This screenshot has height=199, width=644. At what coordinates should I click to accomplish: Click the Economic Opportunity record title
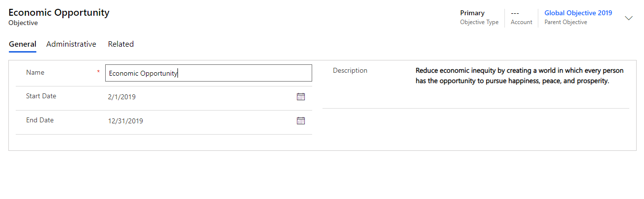[59, 13]
